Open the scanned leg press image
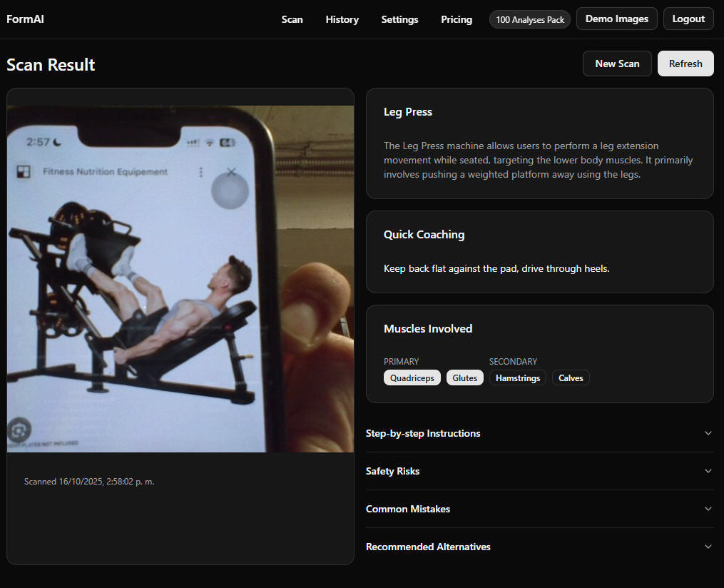This screenshot has width=724, height=588. coord(180,278)
